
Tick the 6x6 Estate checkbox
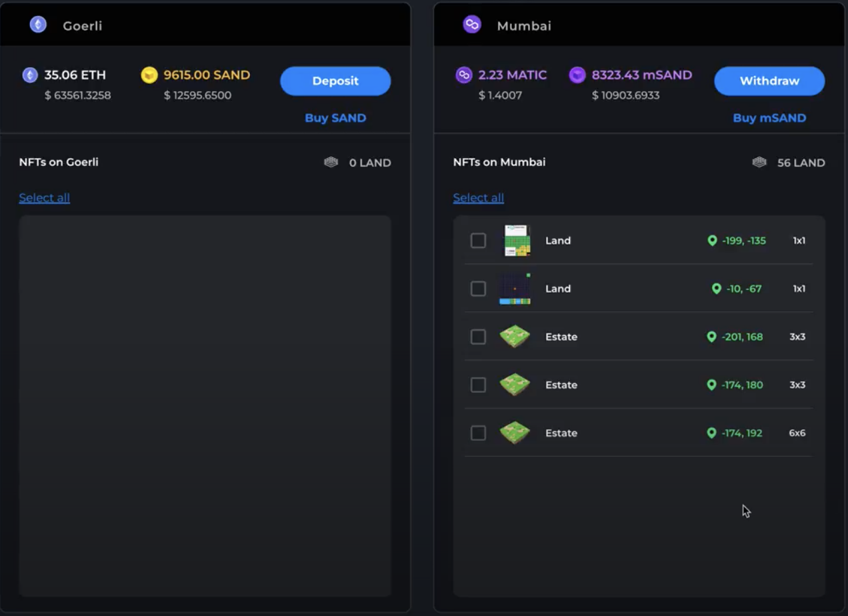[x=478, y=433]
